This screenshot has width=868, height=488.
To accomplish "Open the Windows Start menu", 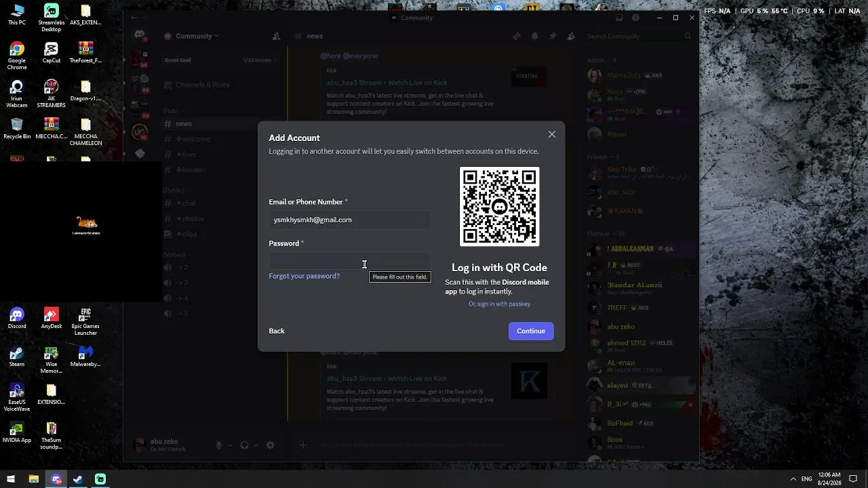I will coord(11,479).
